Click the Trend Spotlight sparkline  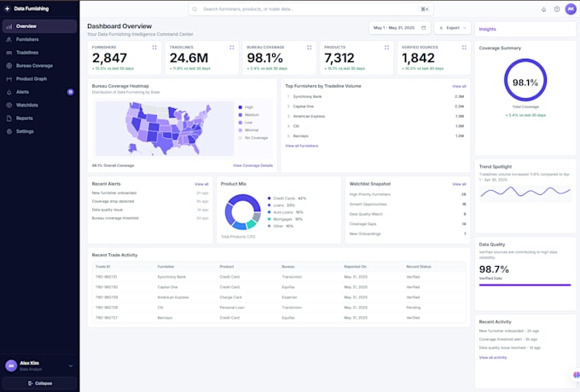[x=525, y=192]
